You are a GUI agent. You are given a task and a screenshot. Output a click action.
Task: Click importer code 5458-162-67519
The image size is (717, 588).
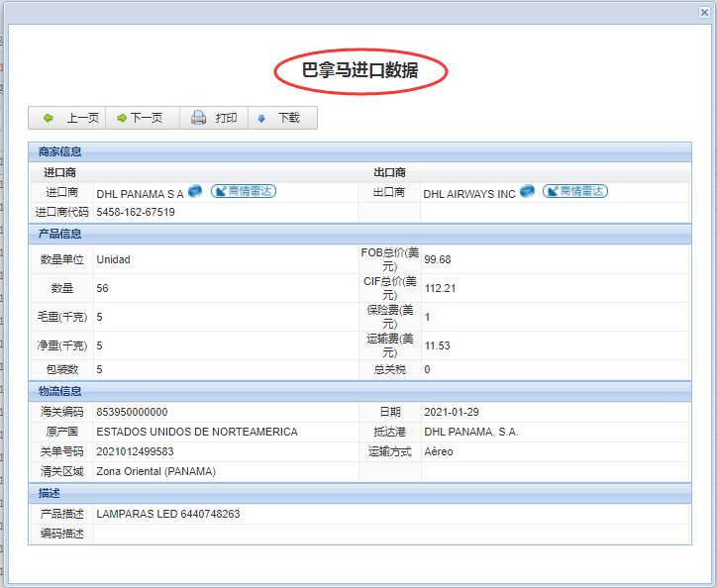[136, 212]
